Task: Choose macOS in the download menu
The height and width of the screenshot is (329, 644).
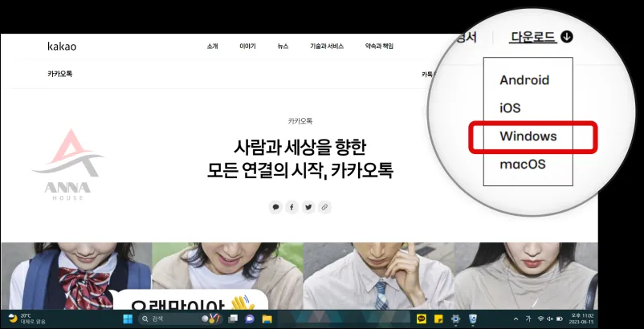Action: pos(523,164)
